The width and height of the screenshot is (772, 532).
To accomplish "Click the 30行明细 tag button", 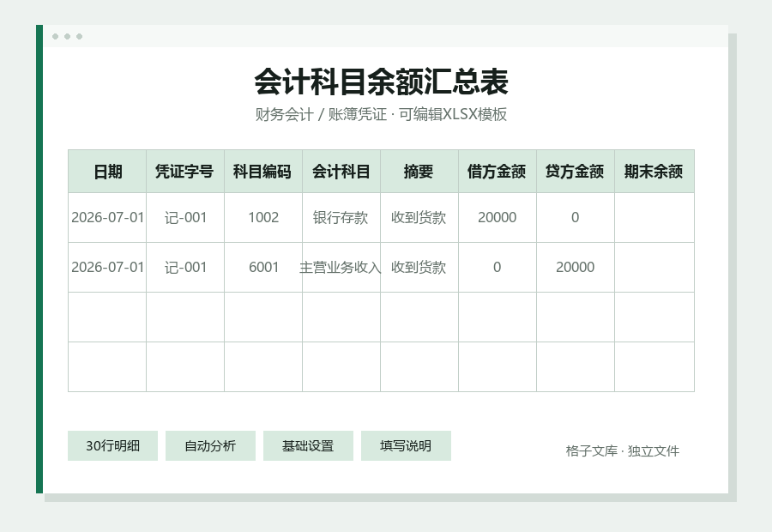I will tap(112, 446).
